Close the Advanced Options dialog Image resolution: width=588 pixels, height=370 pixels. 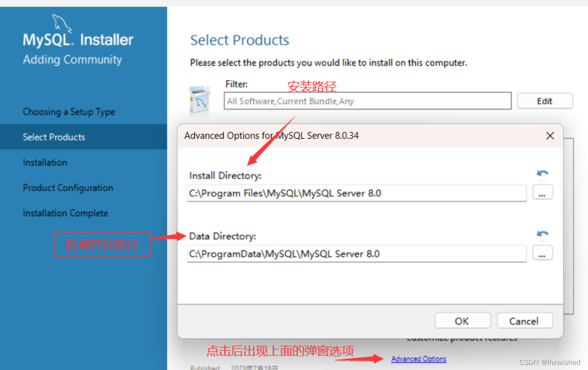pos(550,136)
